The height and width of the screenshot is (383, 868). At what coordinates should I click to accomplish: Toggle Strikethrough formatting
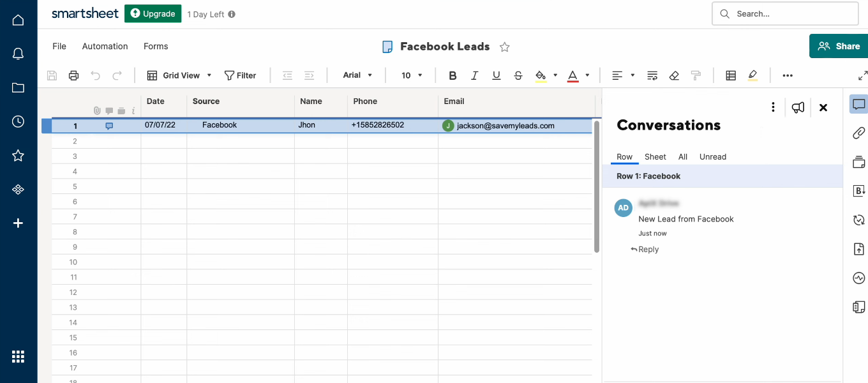tap(518, 75)
